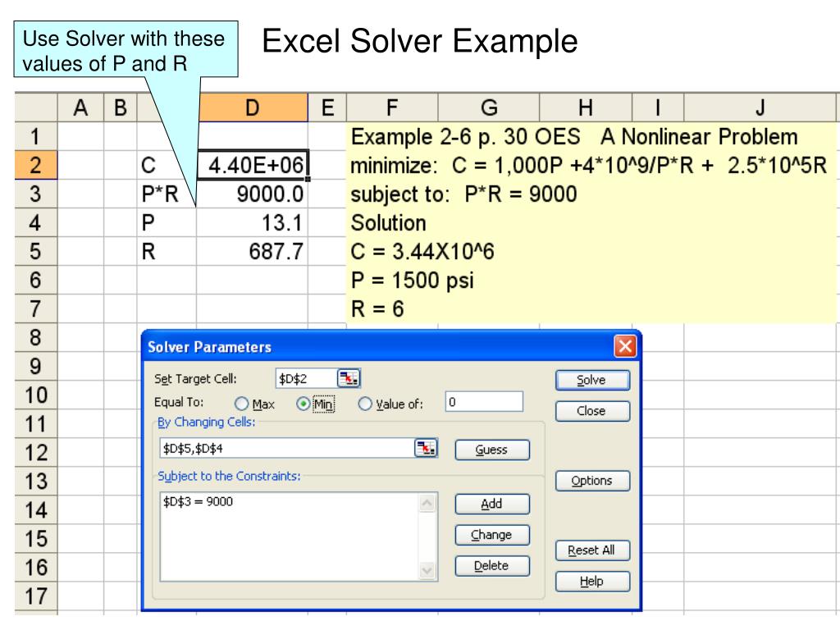840x630 pixels.
Task: Select the Min radio button
Action: pyautogui.click(x=304, y=404)
